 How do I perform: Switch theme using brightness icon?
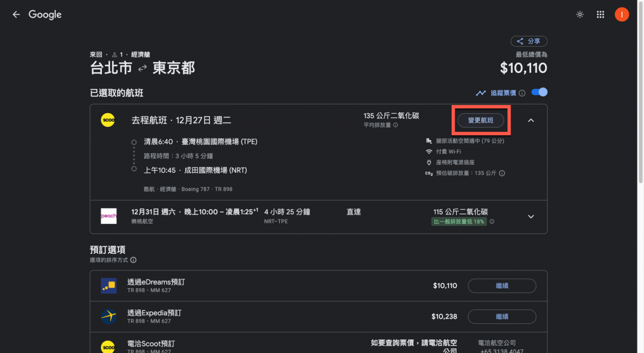[x=580, y=14]
